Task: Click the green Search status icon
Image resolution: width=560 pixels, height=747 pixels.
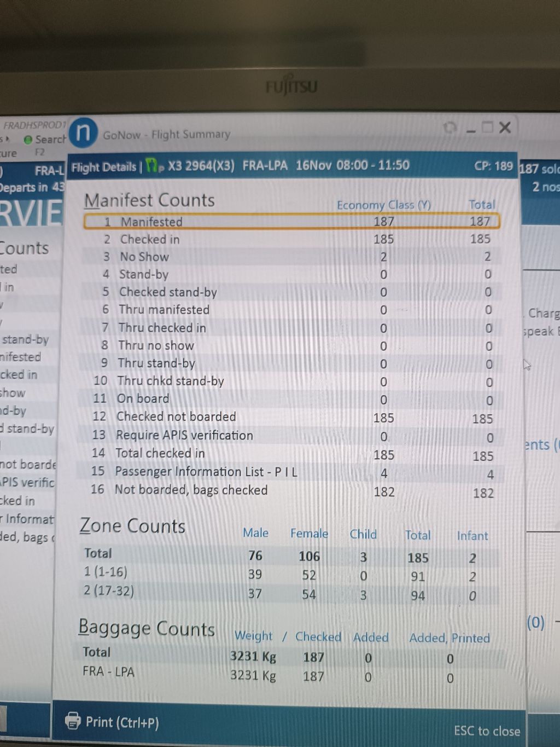Action: coord(28,140)
